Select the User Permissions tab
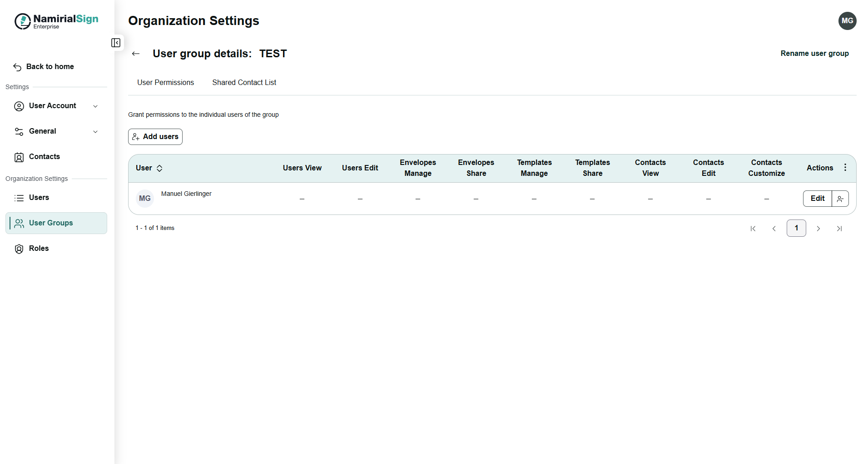 [165, 83]
